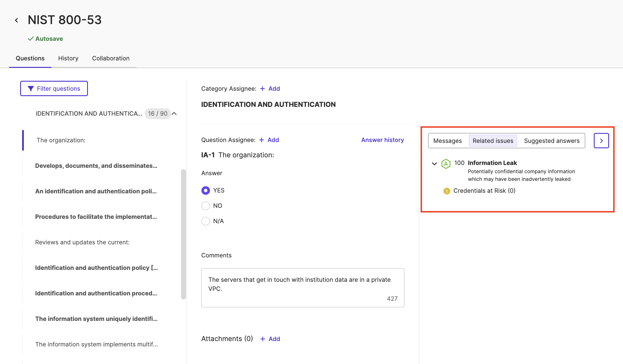Click the green Autosave checkmark icon

point(31,39)
